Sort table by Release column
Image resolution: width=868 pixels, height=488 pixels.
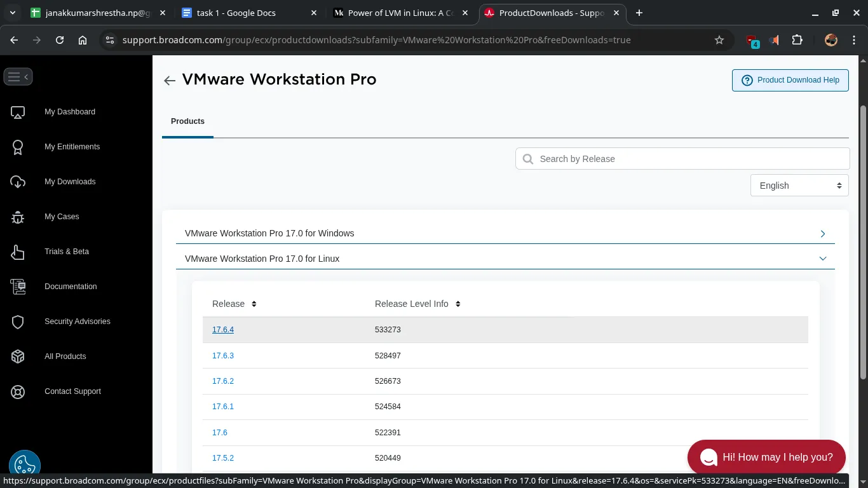(x=254, y=304)
